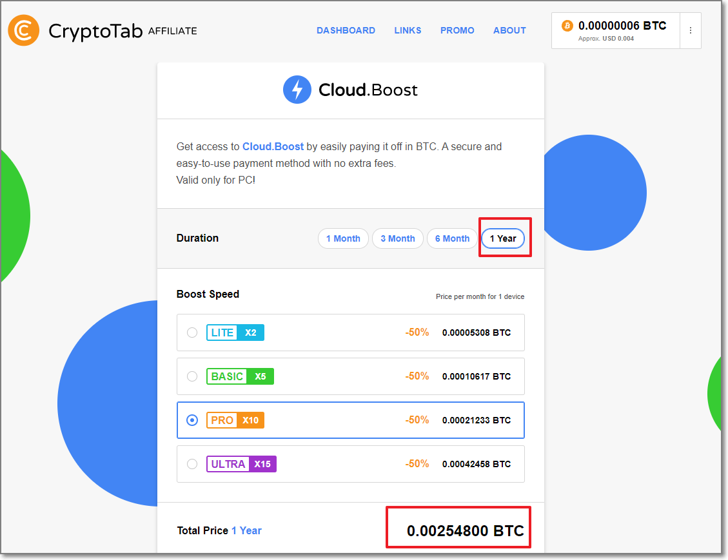The width and height of the screenshot is (728, 560).
Task: Click the CryptoTab AFFILIATE title text
Action: [x=123, y=31]
